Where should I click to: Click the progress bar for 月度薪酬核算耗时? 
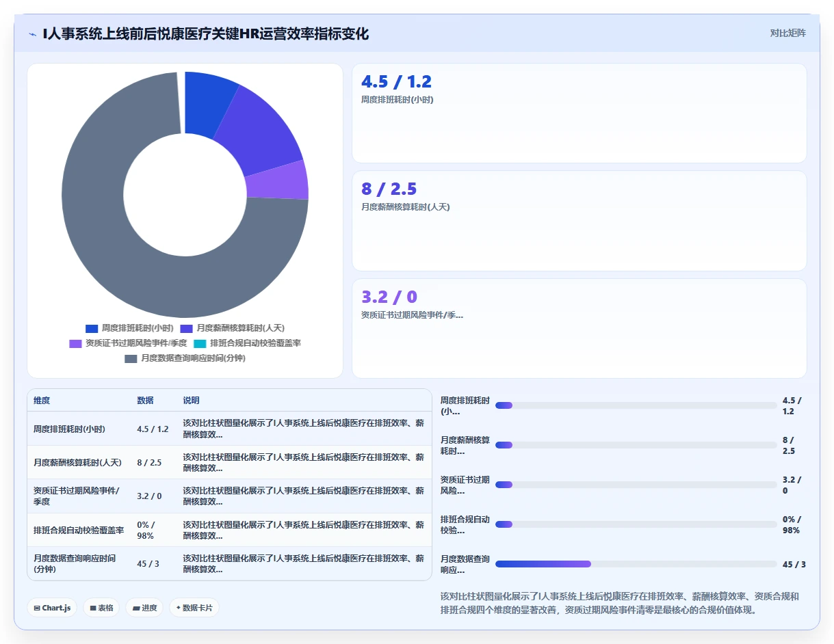click(x=636, y=445)
